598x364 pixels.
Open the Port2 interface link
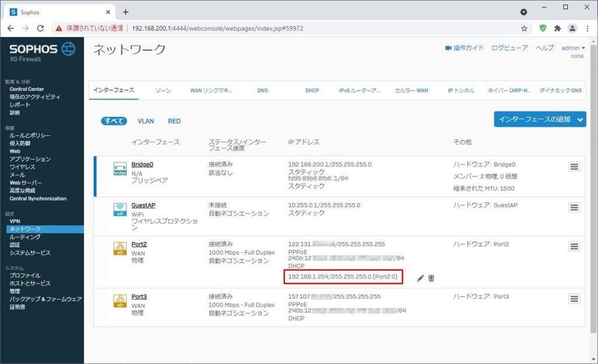139,244
